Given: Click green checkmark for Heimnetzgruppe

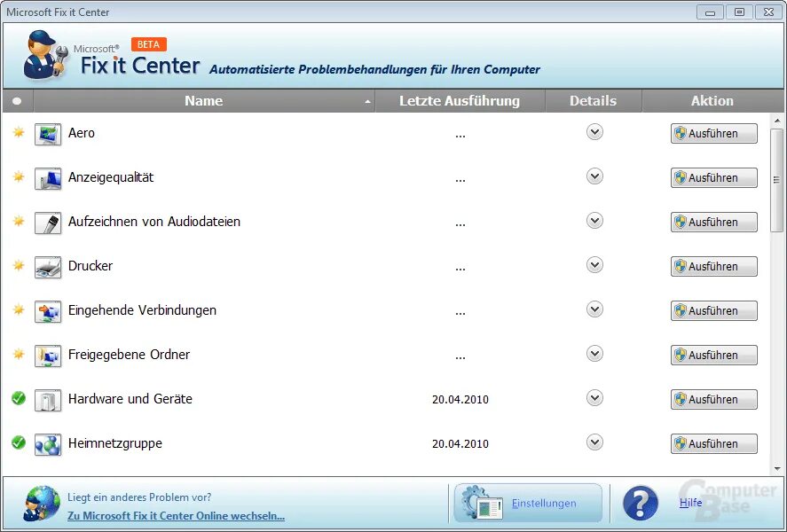Looking at the screenshot, I should coord(19,442).
